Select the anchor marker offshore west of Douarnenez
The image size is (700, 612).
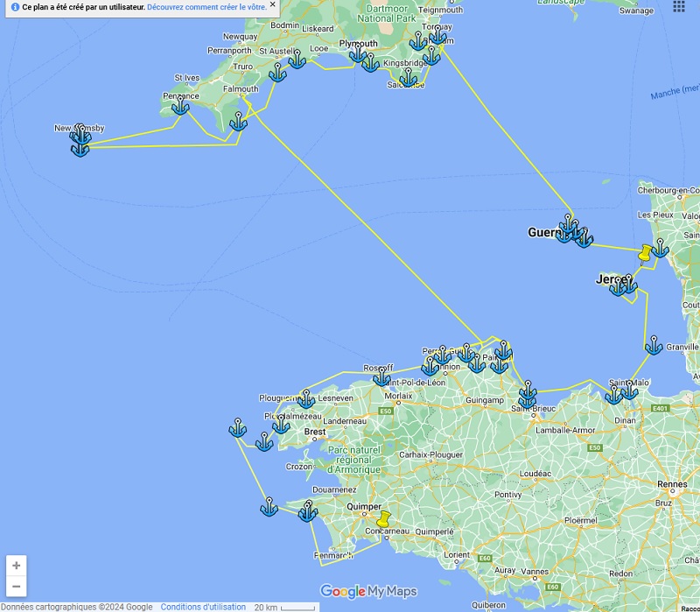click(x=269, y=507)
